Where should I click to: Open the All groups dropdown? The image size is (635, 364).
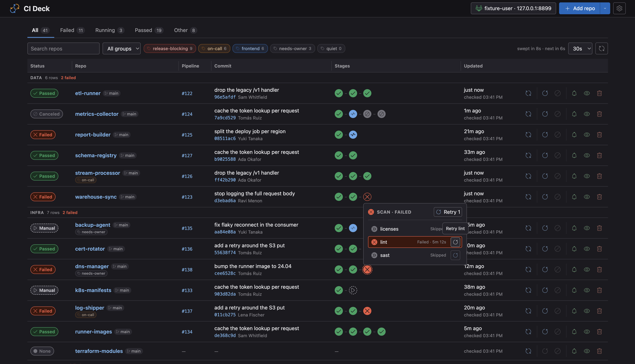[x=122, y=48]
